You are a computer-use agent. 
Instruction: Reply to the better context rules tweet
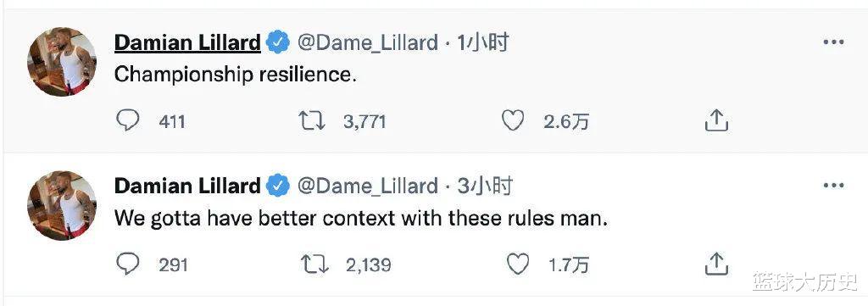(x=128, y=264)
